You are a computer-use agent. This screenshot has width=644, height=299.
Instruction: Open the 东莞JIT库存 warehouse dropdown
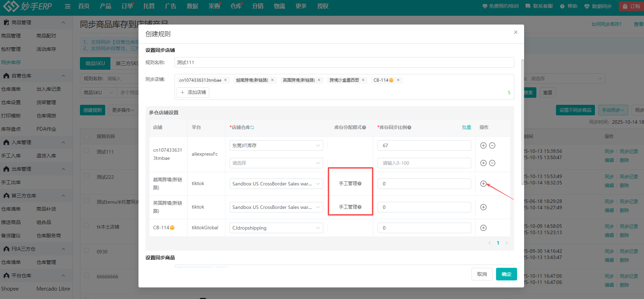276,145
